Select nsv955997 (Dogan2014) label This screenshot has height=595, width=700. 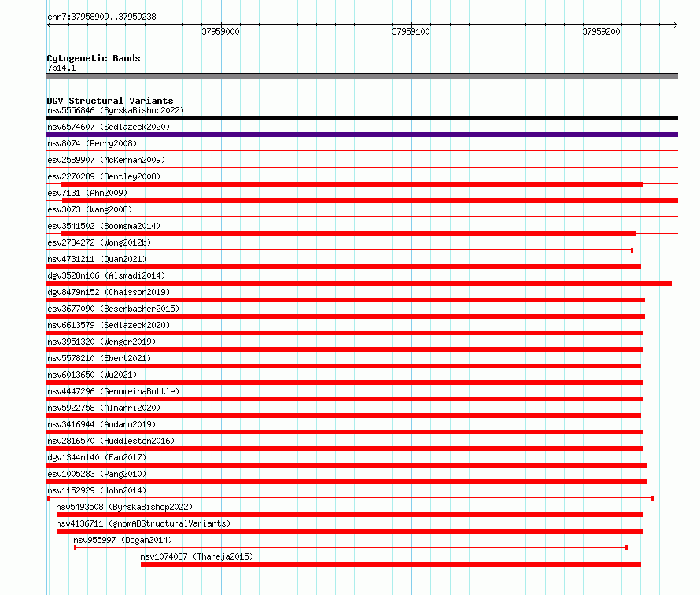pos(123,540)
